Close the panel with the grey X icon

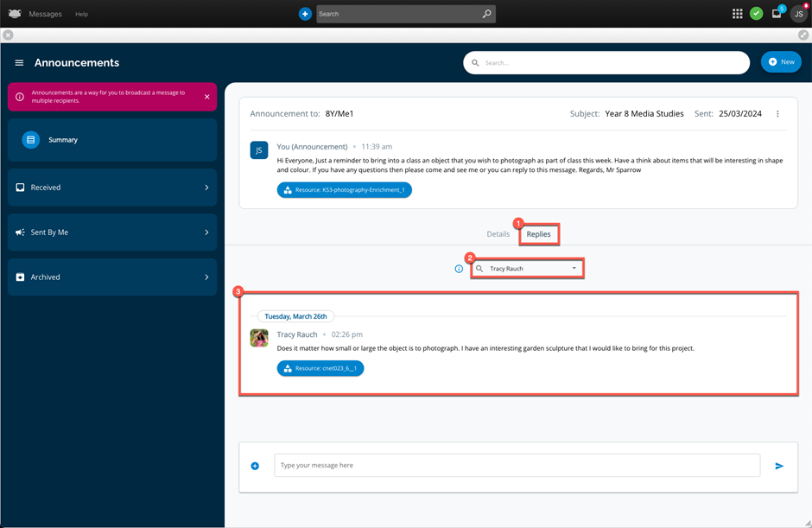(x=8, y=35)
